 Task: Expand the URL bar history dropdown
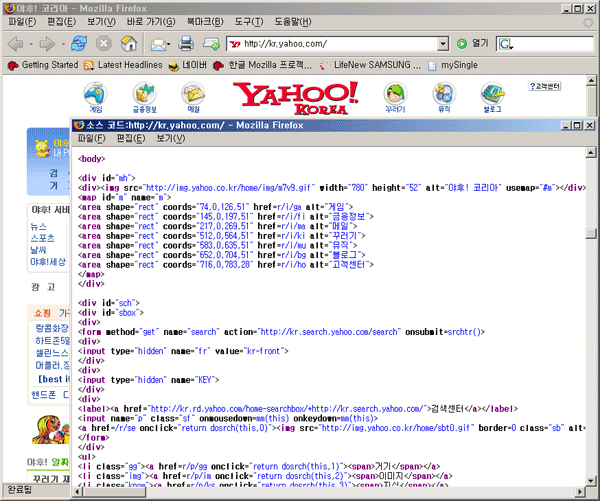(x=443, y=44)
